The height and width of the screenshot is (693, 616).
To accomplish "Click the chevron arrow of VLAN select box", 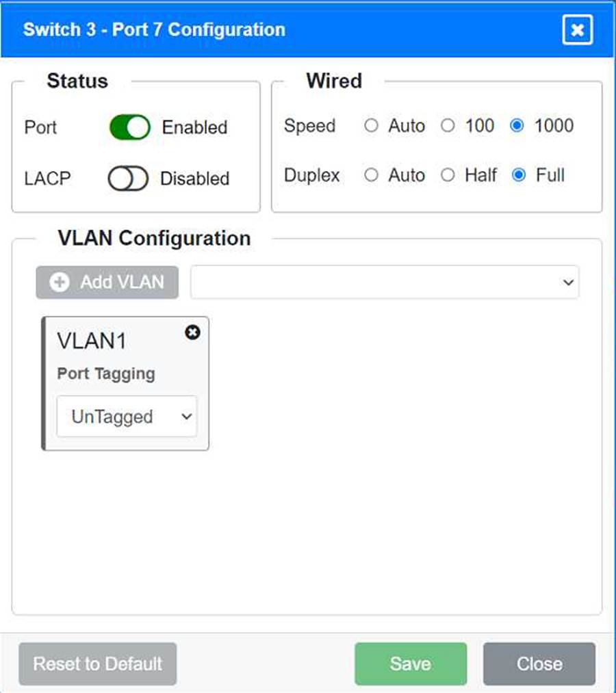I will pos(568,282).
